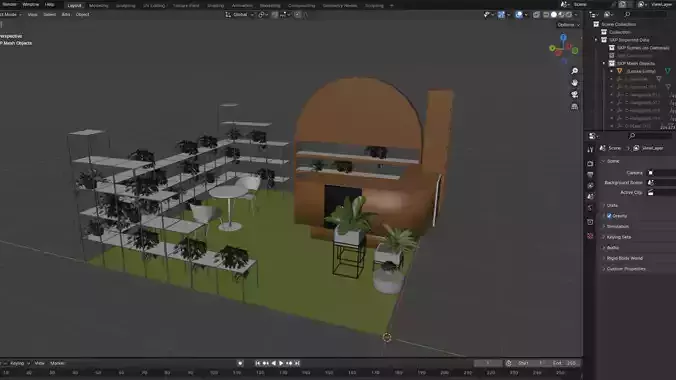676x380 pixels.
Task: Jump to the timeline end frame
Action: (x=297, y=364)
